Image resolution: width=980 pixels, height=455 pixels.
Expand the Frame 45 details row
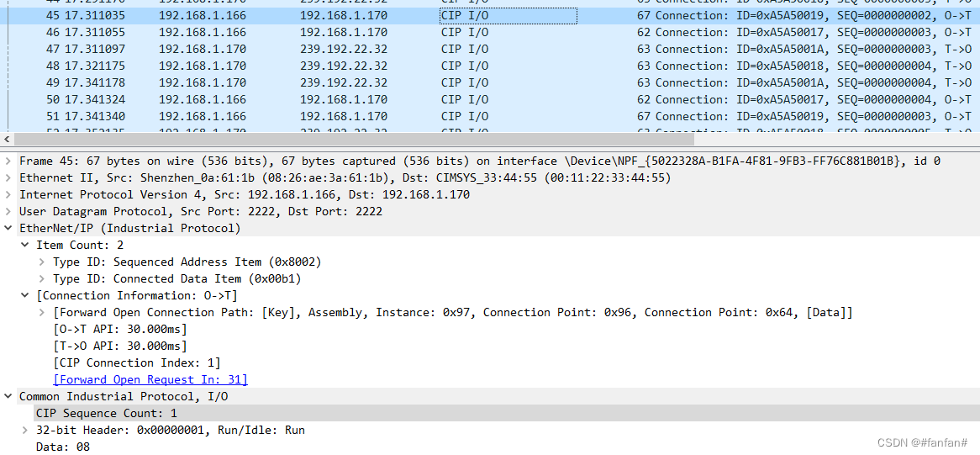pos(8,161)
